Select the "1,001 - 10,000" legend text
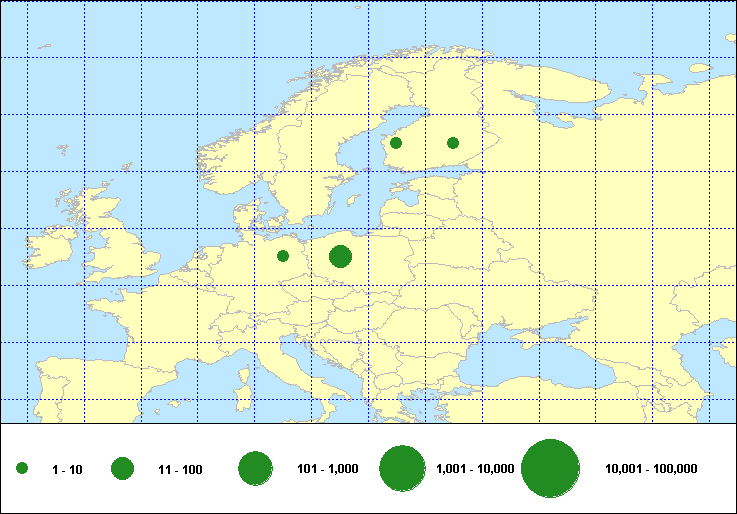The height and width of the screenshot is (514, 737). [475, 469]
